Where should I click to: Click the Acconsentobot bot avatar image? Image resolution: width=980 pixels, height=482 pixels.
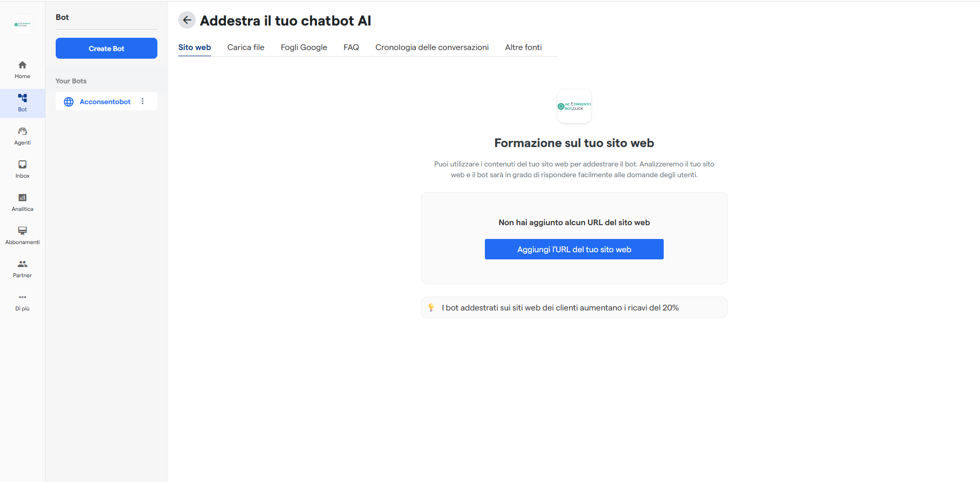pos(574,106)
